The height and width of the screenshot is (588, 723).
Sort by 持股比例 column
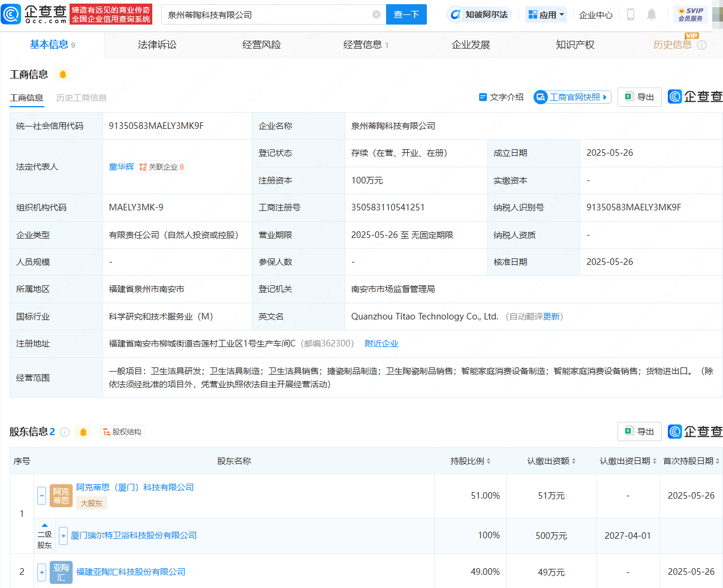point(471,461)
